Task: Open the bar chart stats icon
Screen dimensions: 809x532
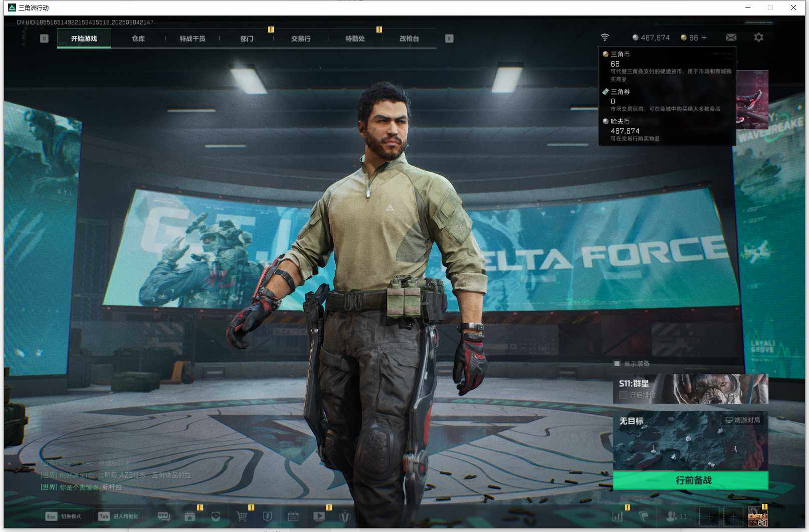Action: (618, 516)
